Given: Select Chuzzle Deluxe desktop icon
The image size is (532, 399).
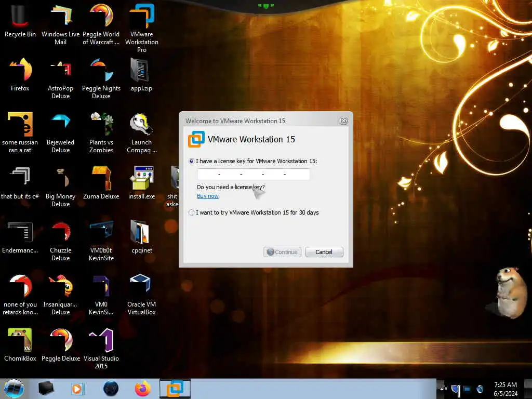Looking at the screenshot, I should [60, 241].
